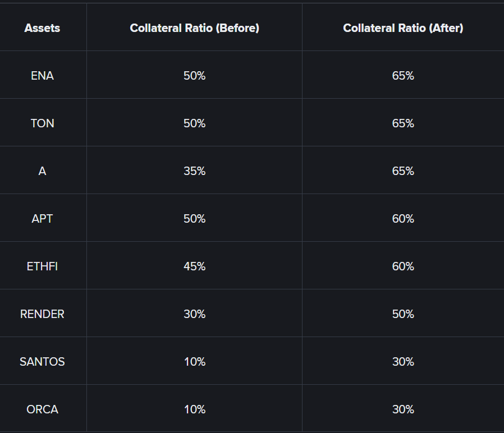This screenshot has width=504, height=433.
Task: Click the Collateral Ratio (After) header
Action: (x=402, y=28)
